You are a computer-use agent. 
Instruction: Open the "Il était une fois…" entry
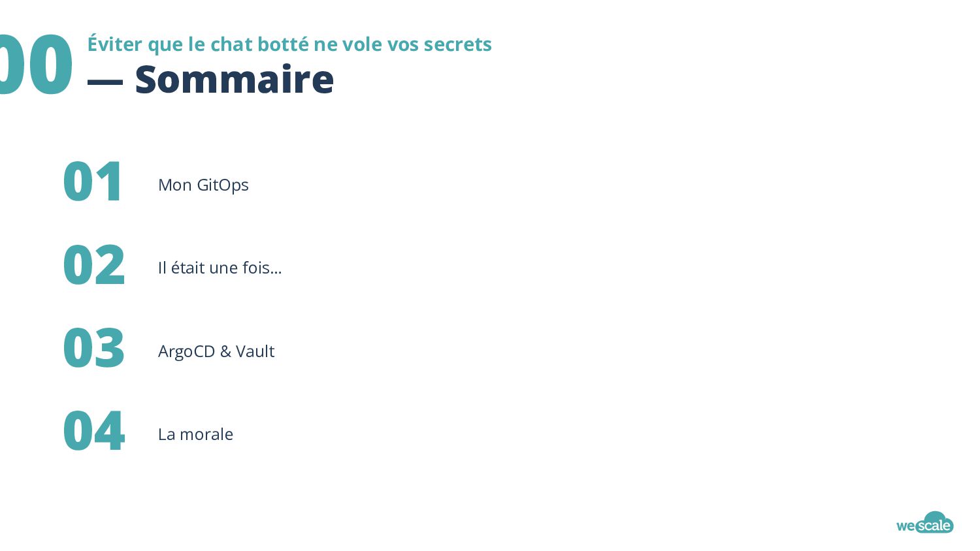(220, 268)
